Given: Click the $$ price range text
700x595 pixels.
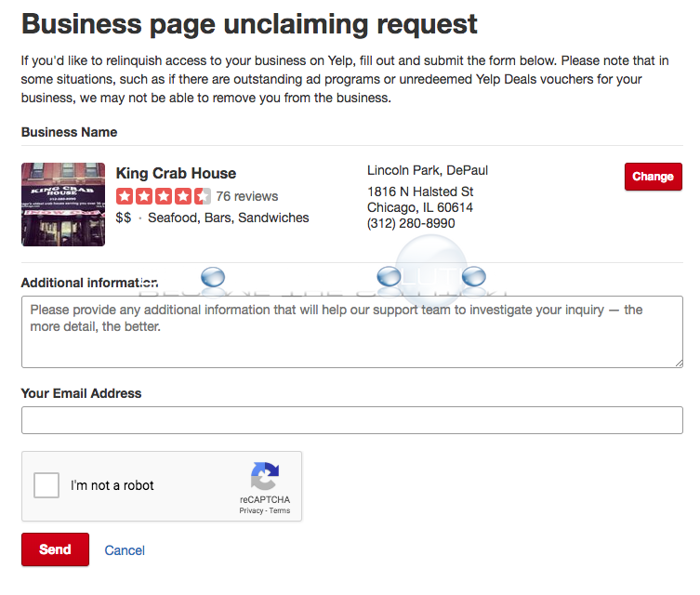Looking at the screenshot, I should coord(124,218).
